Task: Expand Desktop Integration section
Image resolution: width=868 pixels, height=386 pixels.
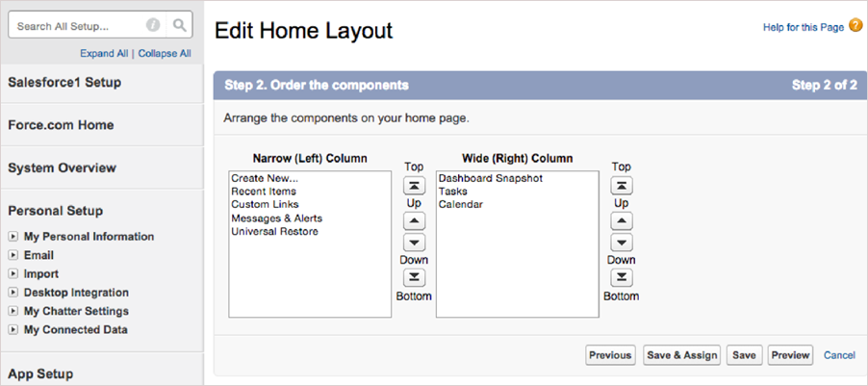Action: [13, 293]
